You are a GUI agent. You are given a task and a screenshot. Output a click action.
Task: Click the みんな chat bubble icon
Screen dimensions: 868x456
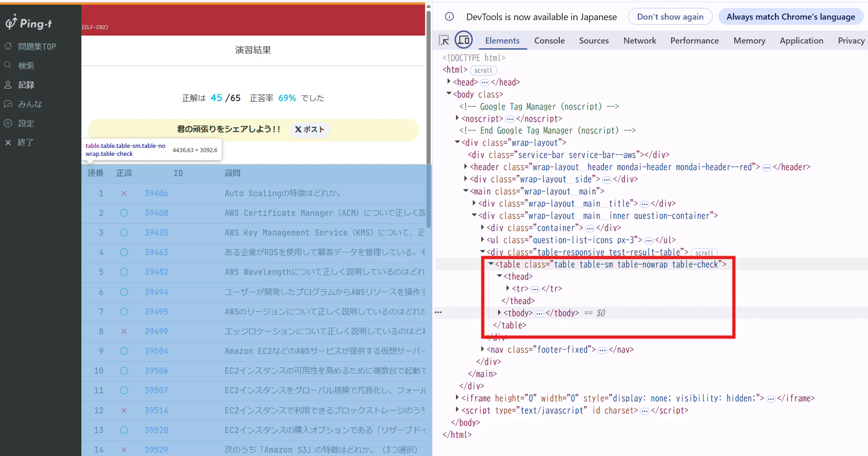pos(8,104)
